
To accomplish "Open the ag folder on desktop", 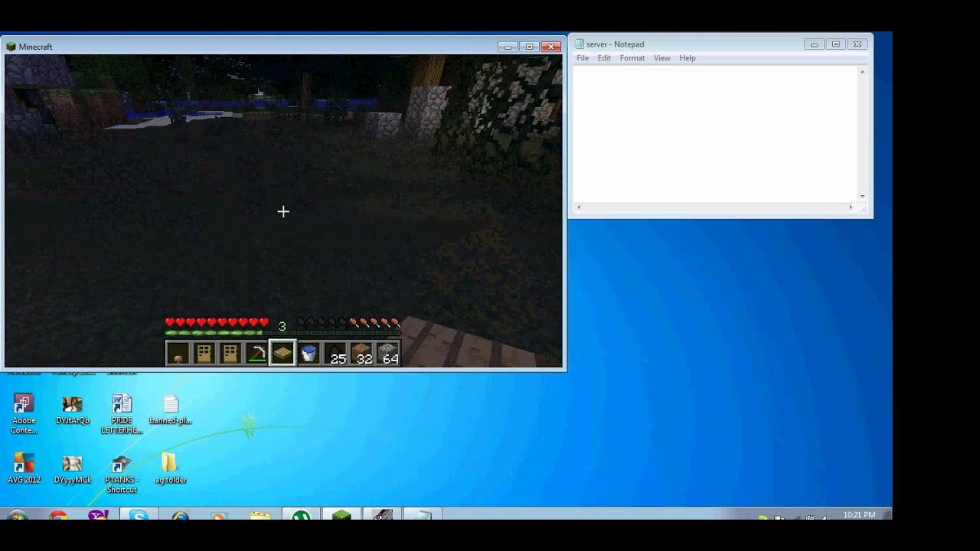I will [x=171, y=468].
